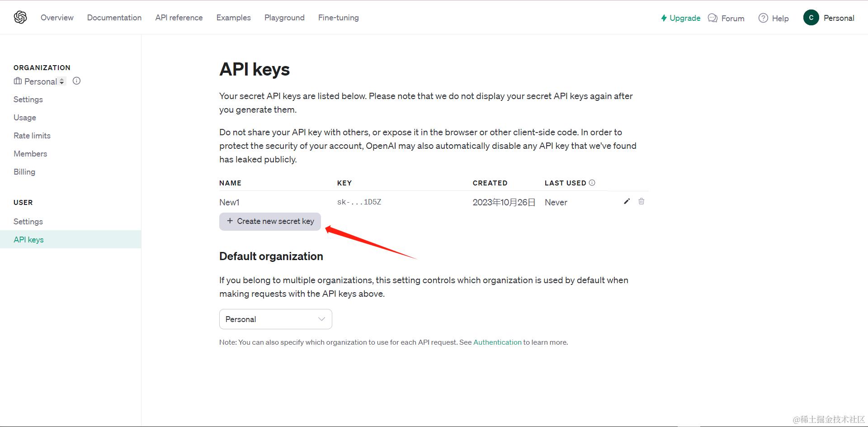Open the Fine-tuning tab
This screenshot has width=868, height=427.
(339, 18)
